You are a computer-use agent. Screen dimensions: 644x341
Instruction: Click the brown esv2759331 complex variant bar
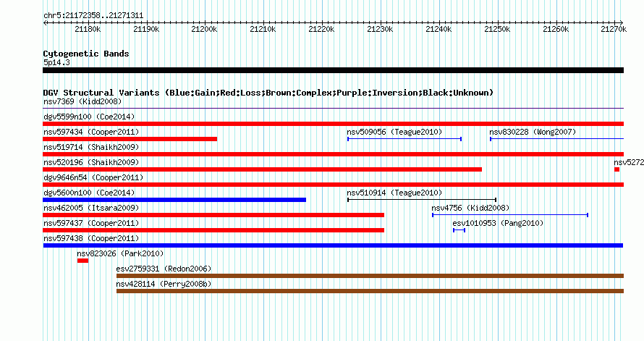point(370,276)
